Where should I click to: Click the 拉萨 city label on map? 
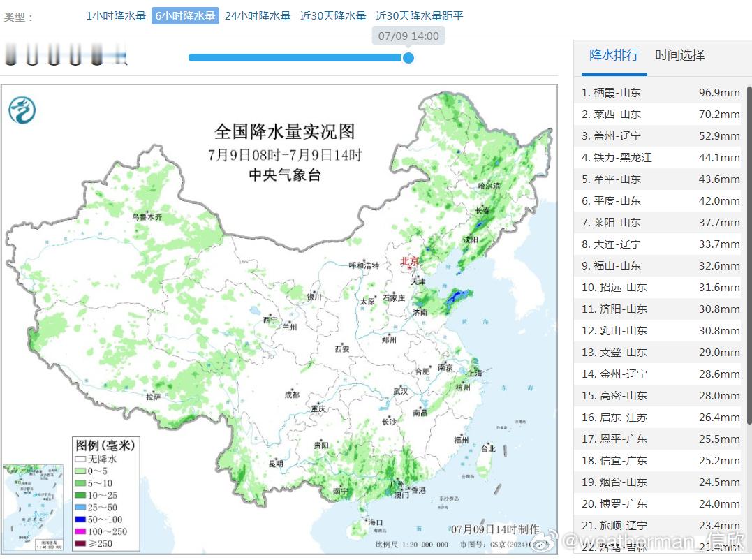pos(153,397)
